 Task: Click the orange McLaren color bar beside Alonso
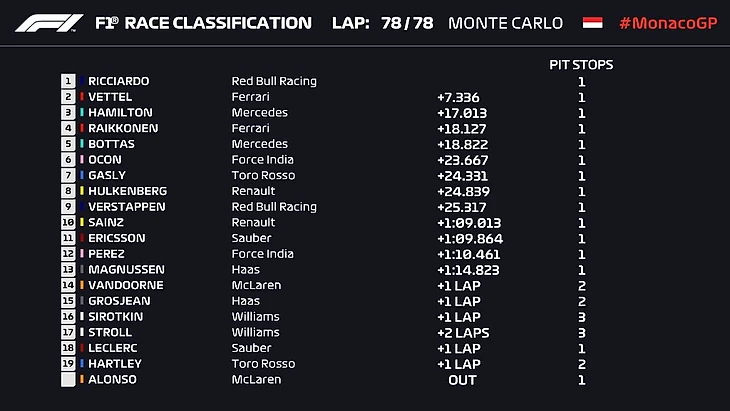[82, 380]
